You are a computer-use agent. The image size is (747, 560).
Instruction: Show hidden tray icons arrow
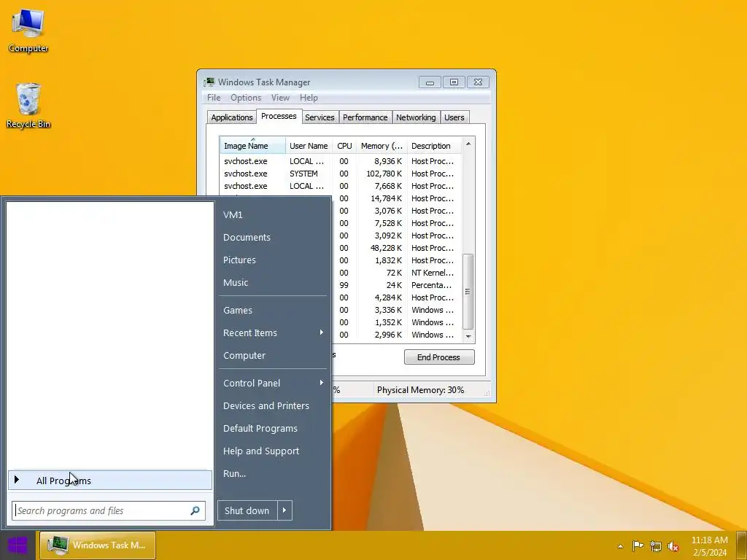pyautogui.click(x=620, y=546)
